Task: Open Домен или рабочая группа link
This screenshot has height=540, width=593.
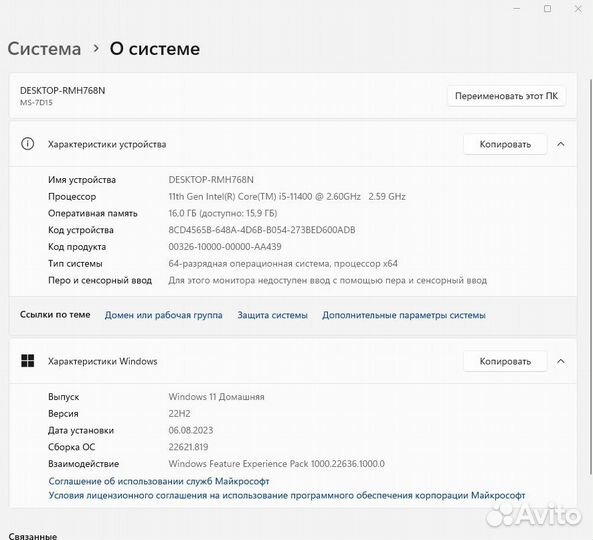Action: point(163,315)
